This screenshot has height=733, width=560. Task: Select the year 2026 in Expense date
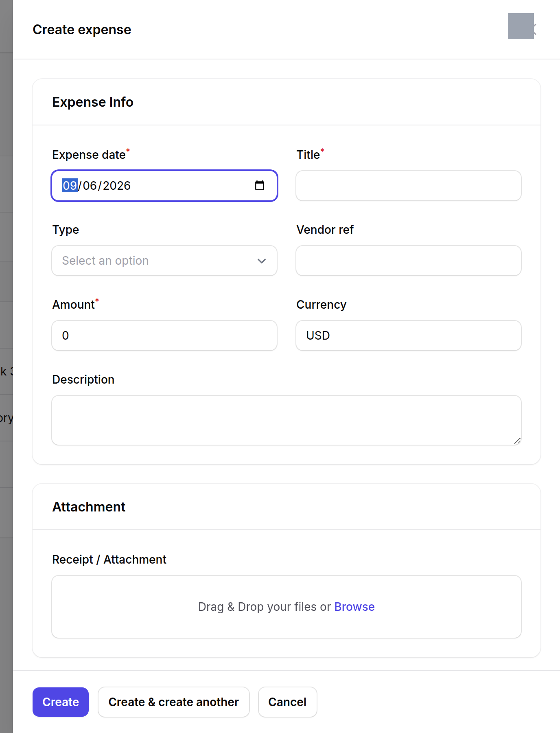[x=117, y=186]
